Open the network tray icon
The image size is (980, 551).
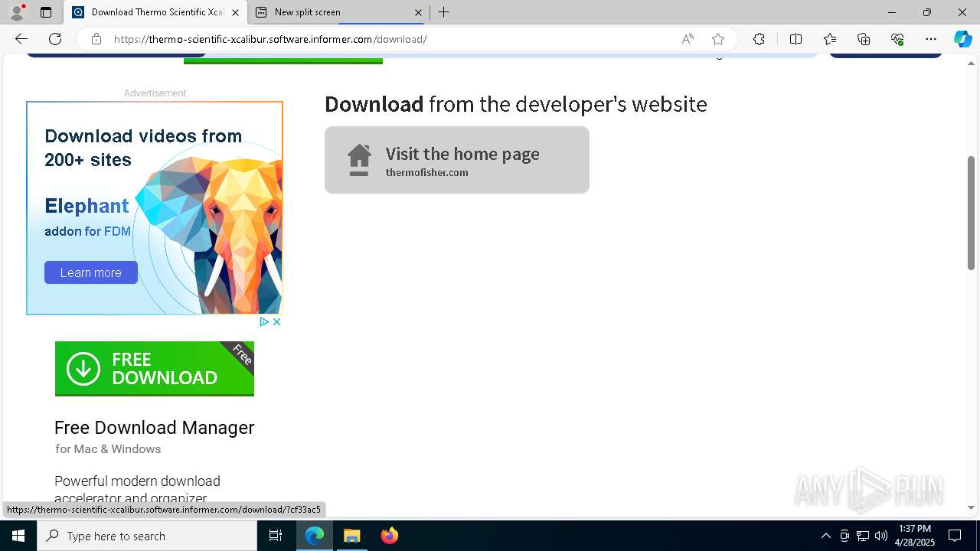coord(863,536)
